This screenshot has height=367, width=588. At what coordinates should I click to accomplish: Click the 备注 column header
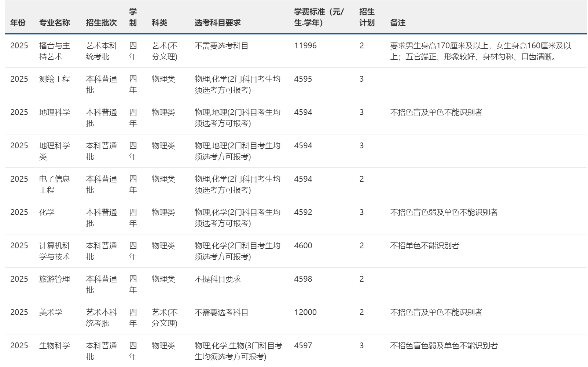398,23
